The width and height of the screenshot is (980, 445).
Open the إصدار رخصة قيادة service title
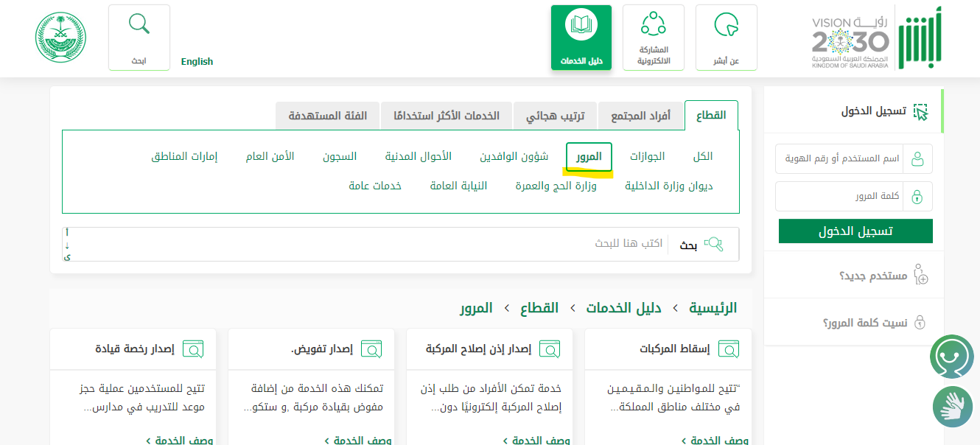pos(135,349)
